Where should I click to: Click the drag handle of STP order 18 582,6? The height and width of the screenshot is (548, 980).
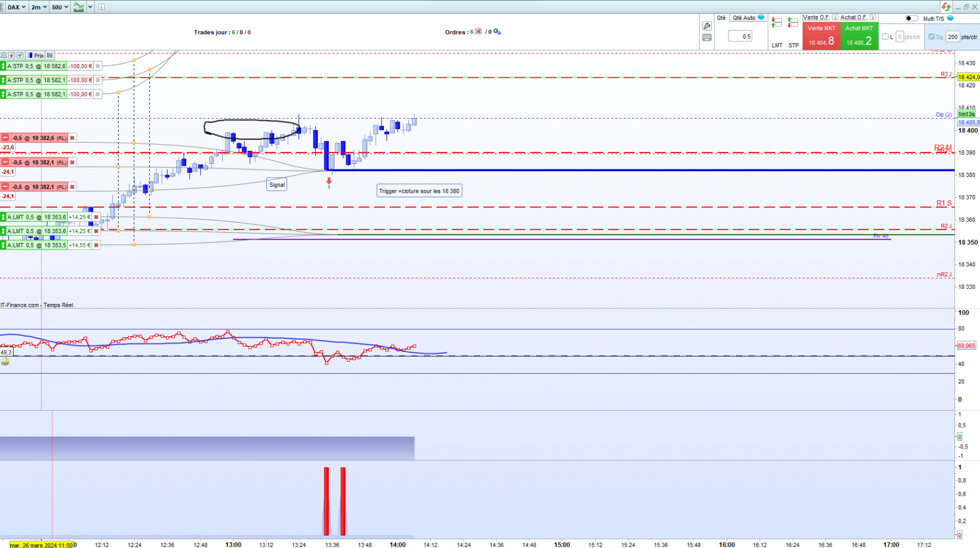pos(3,66)
